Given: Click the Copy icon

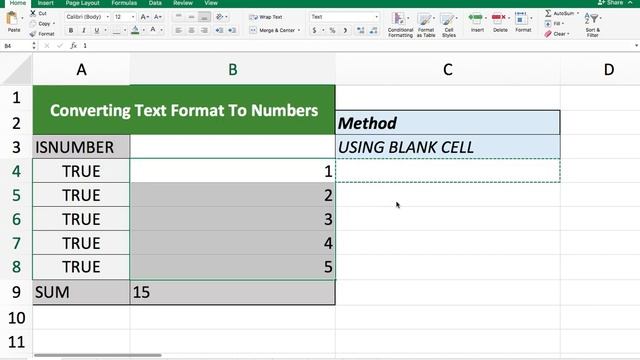Looking at the screenshot, I should coord(33,24).
